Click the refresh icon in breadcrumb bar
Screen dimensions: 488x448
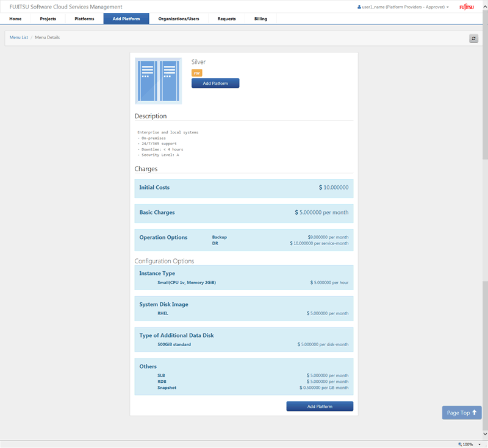click(x=473, y=38)
